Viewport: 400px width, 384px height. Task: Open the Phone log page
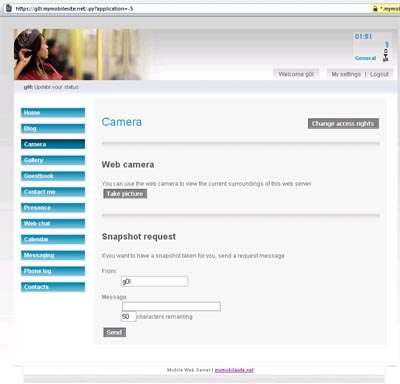coord(53,271)
